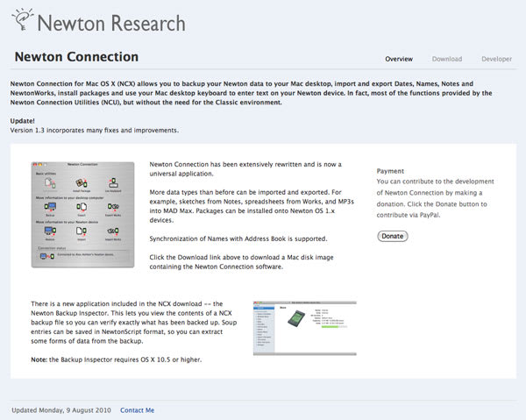Click the Newton Research site title

[111, 23]
